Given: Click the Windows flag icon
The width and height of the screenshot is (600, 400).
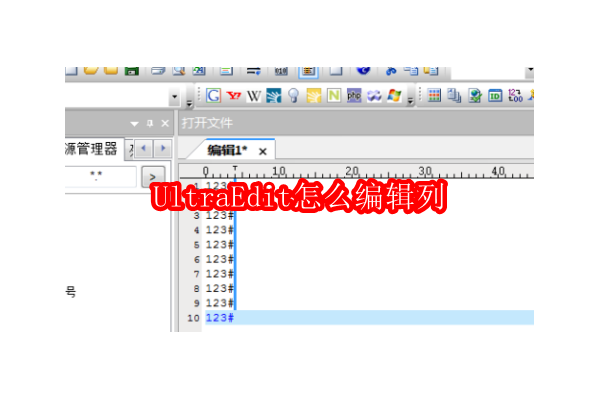Looking at the screenshot, I should (394, 95).
